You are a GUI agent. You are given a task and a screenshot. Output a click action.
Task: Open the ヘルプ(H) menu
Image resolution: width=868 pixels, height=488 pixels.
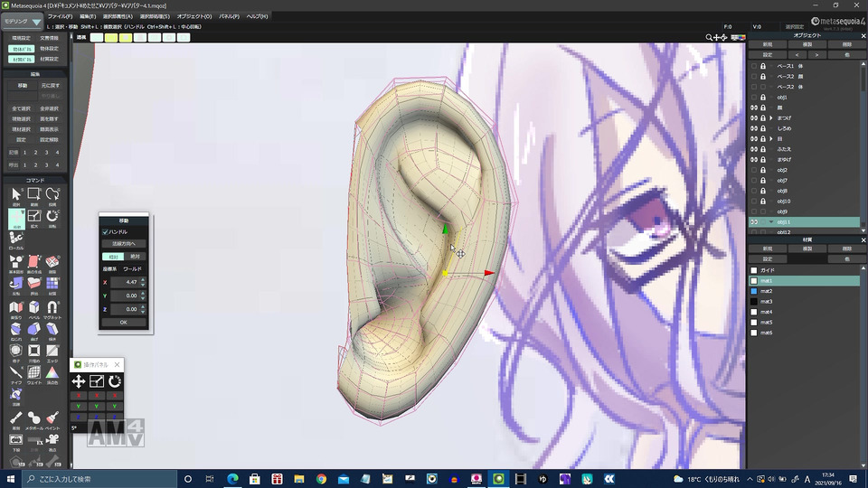257,16
